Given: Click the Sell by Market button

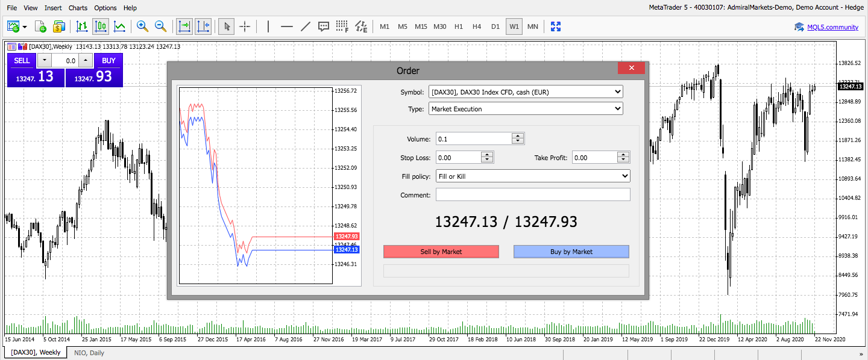Looking at the screenshot, I should click(x=441, y=252).
